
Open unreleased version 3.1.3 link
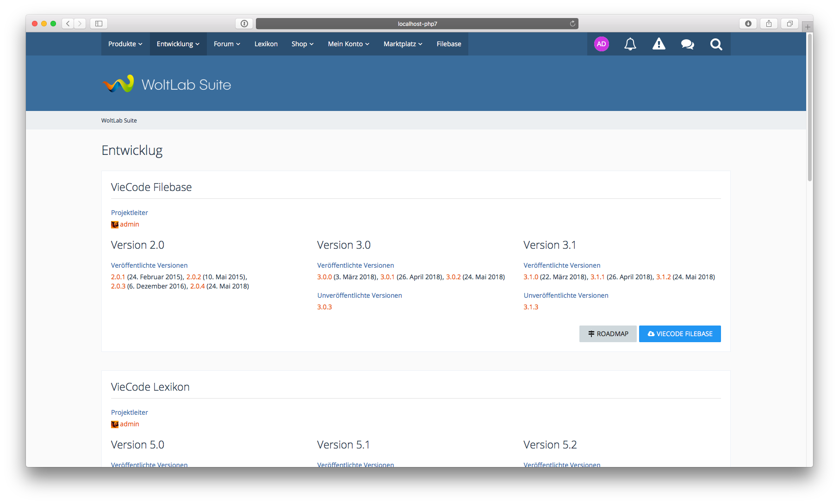pos(531,307)
